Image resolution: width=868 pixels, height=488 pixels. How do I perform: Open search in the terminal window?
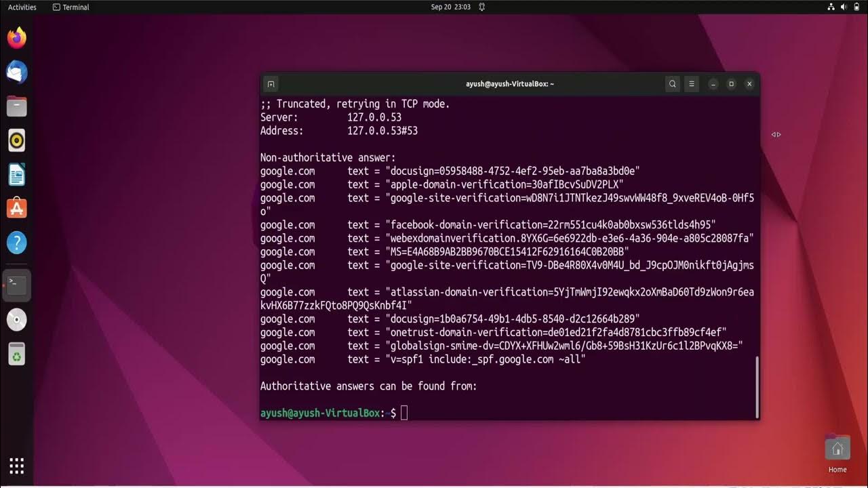pos(673,84)
